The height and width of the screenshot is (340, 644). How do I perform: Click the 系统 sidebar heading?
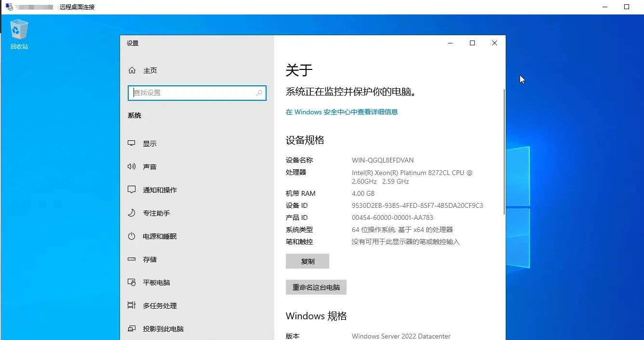point(134,116)
